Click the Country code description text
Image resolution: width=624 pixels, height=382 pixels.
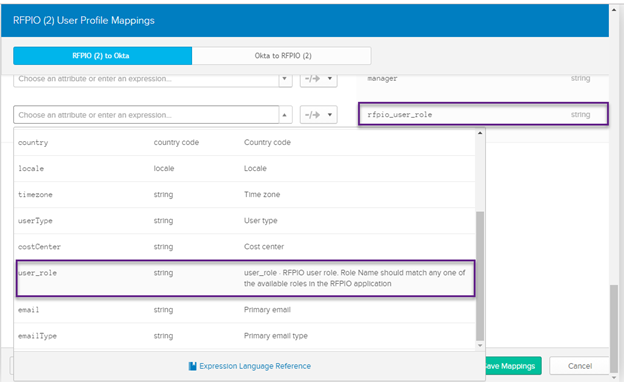[267, 142]
